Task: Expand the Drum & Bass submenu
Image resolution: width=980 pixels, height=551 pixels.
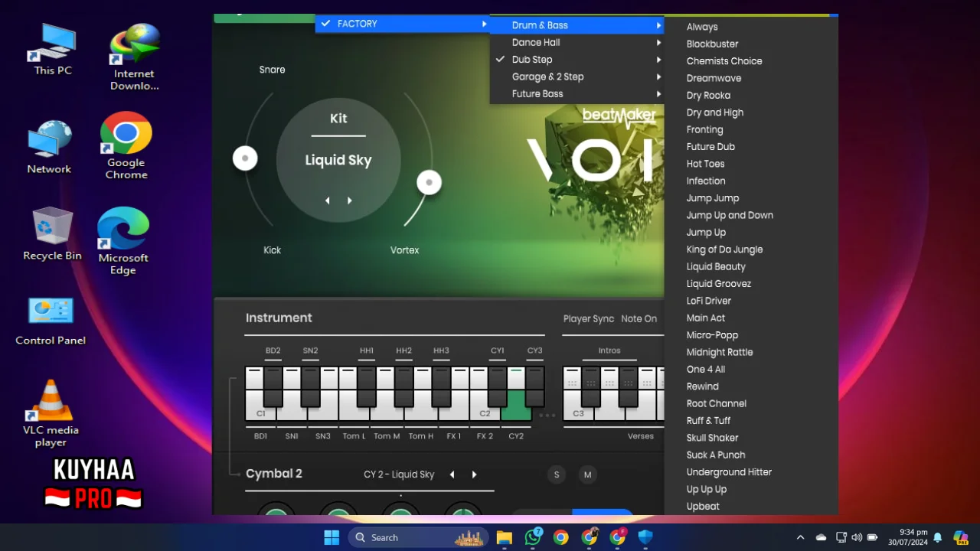Action: click(x=577, y=25)
